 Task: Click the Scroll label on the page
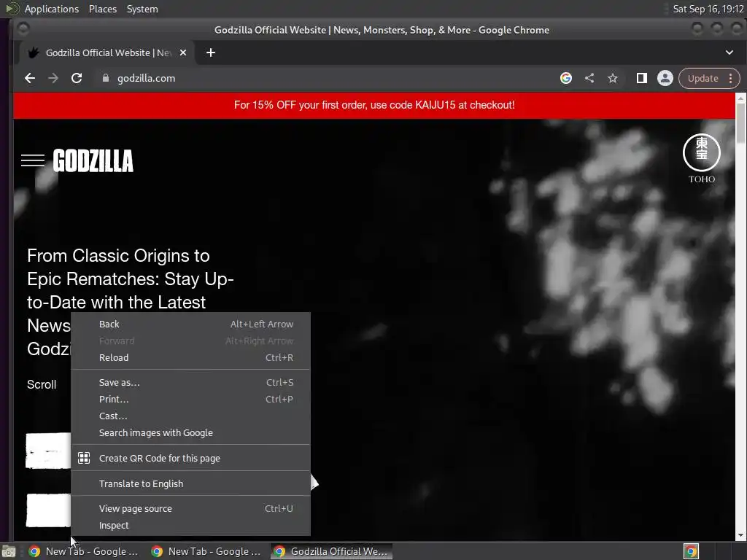point(42,384)
